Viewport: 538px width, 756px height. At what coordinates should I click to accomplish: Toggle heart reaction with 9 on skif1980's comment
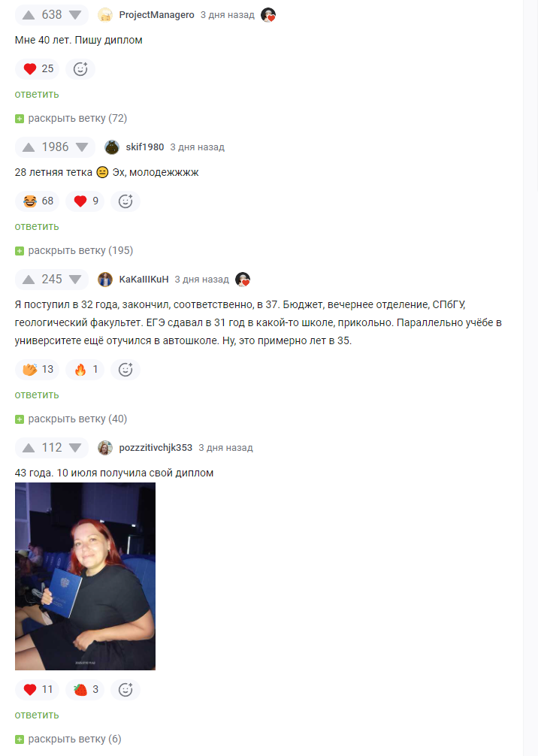point(86,201)
